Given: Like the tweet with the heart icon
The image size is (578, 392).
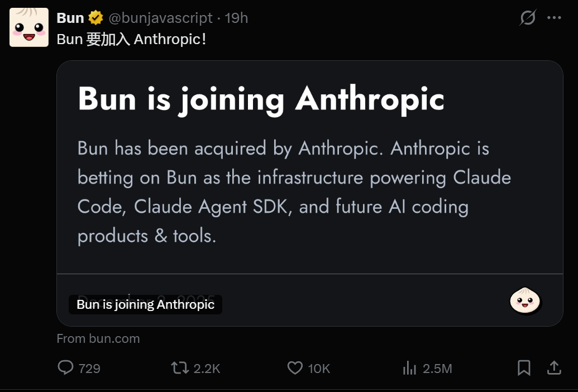Looking at the screenshot, I should [x=295, y=368].
